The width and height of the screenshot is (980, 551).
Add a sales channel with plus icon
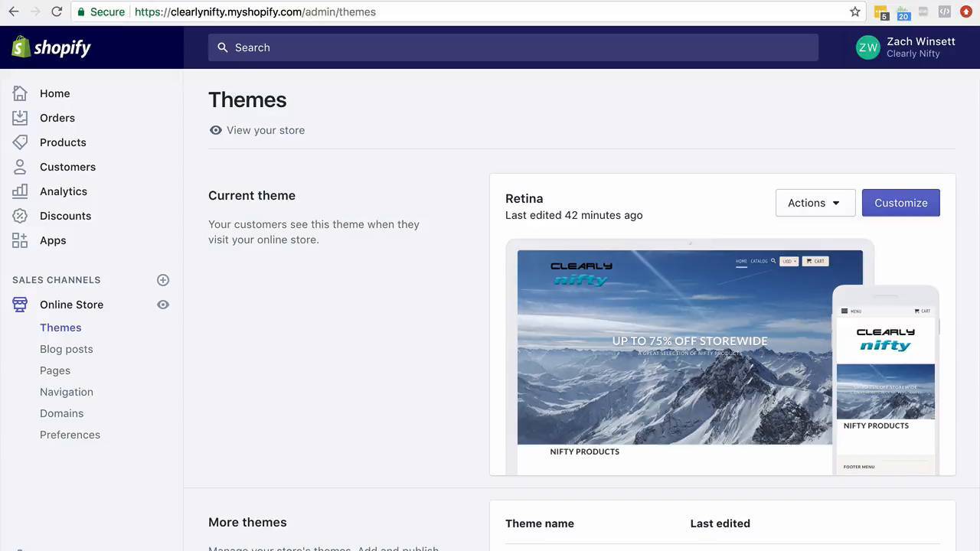pos(163,280)
